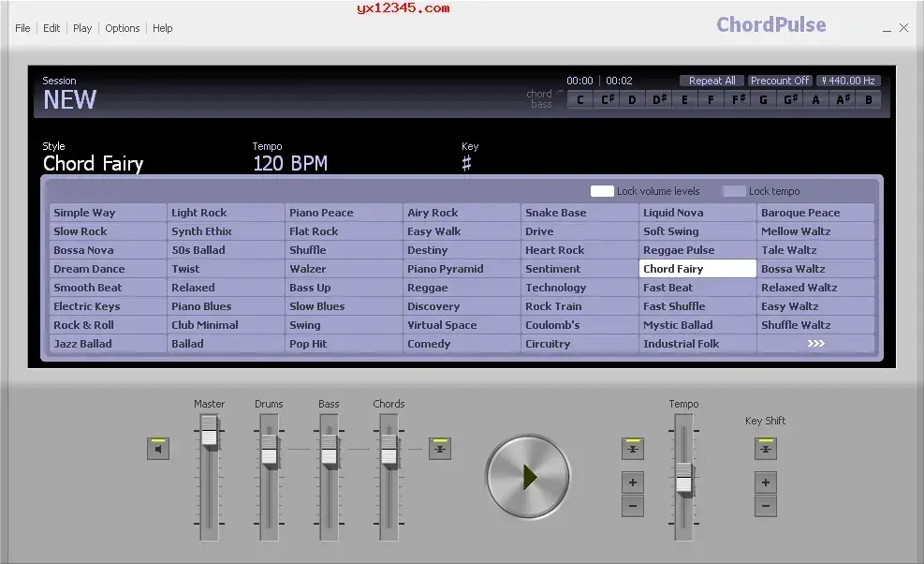Choose the Bossa Nova style
The width and height of the screenshot is (924, 564).
click(108, 250)
